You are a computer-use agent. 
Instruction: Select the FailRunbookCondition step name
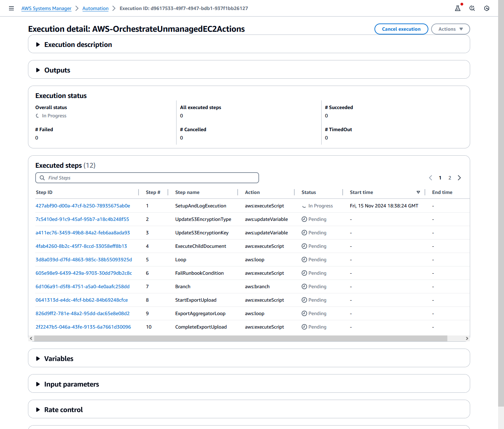tap(199, 273)
